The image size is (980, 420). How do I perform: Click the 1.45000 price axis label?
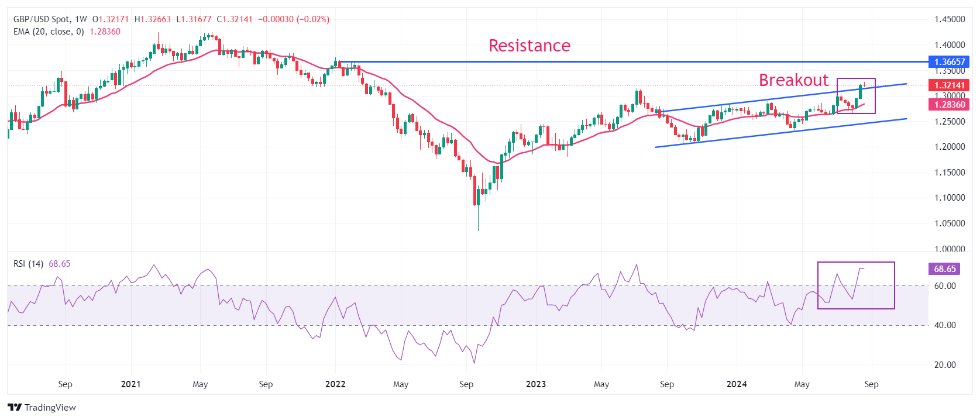[949, 19]
